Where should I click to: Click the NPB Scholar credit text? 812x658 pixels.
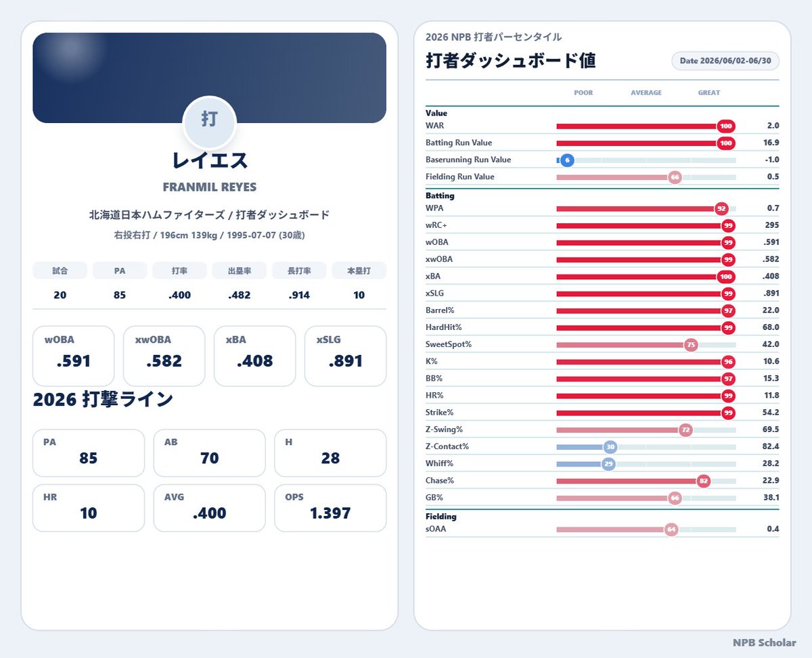[765, 643]
